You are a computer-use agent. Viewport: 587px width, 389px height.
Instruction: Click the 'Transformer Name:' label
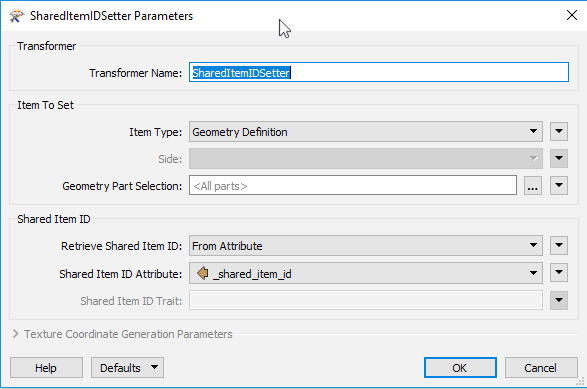tap(135, 73)
